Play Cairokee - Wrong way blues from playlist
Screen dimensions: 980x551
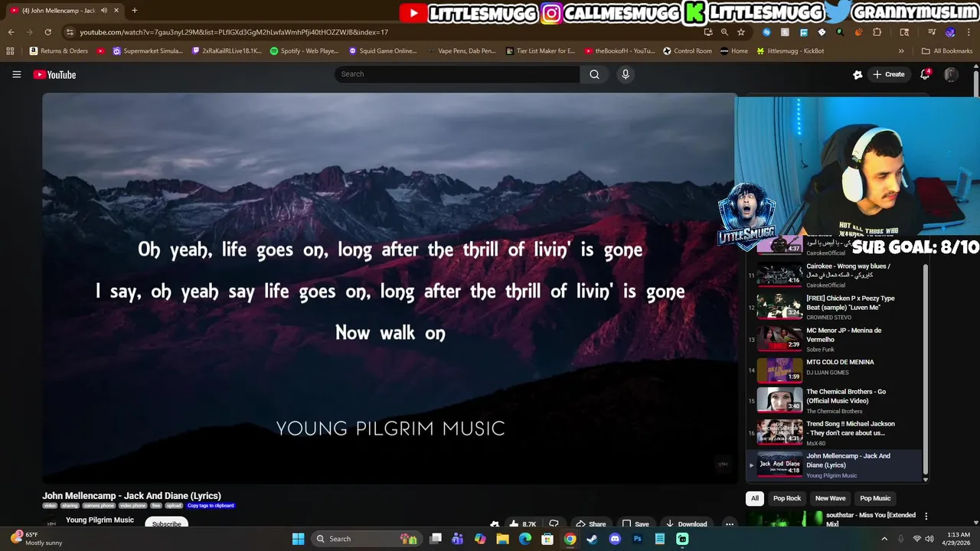835,275
